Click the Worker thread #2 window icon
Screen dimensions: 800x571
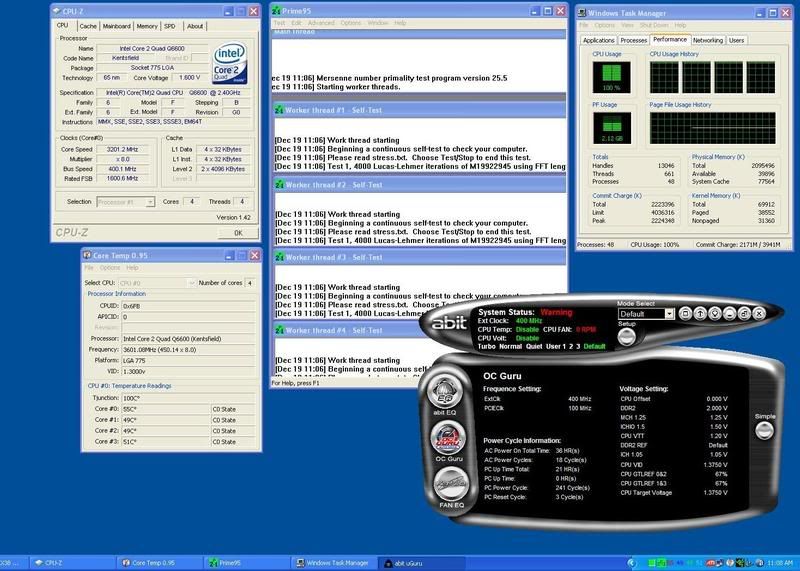pos(279,184)
